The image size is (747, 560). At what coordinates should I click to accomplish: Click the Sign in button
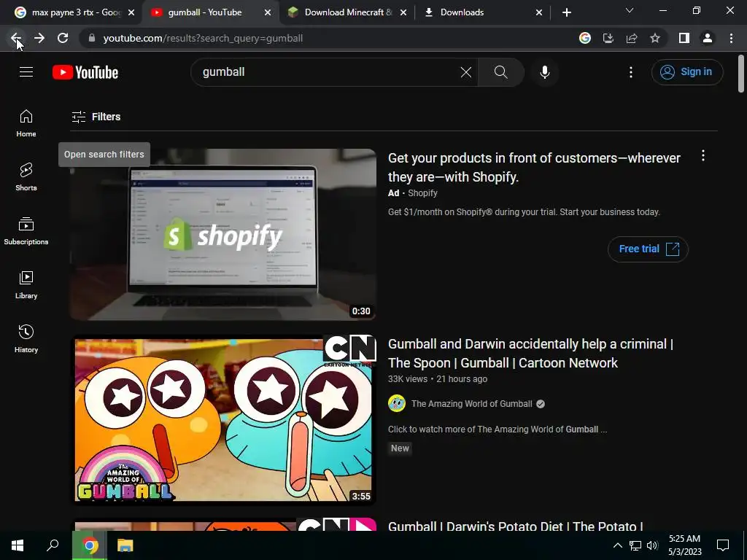pos(687,72)
